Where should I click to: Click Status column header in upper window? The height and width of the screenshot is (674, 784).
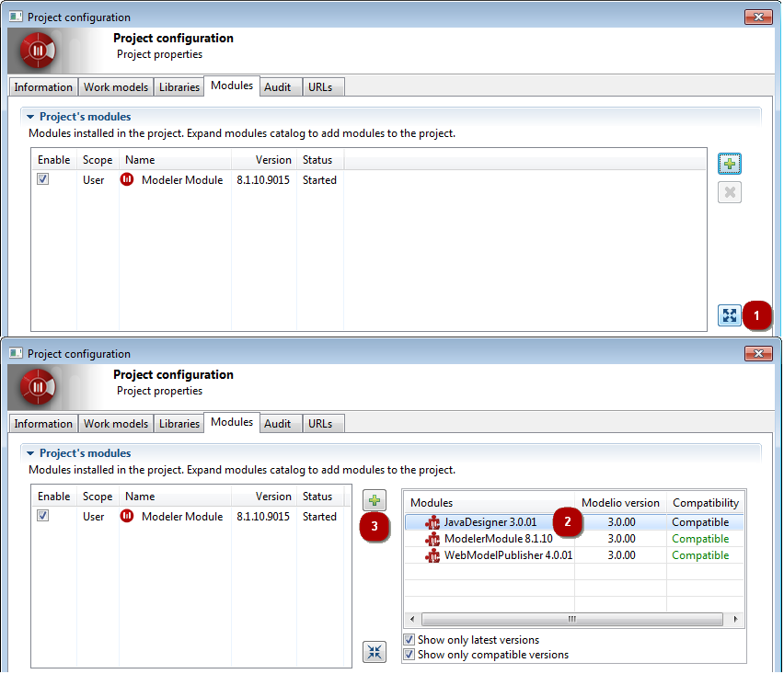click(320, 160)
